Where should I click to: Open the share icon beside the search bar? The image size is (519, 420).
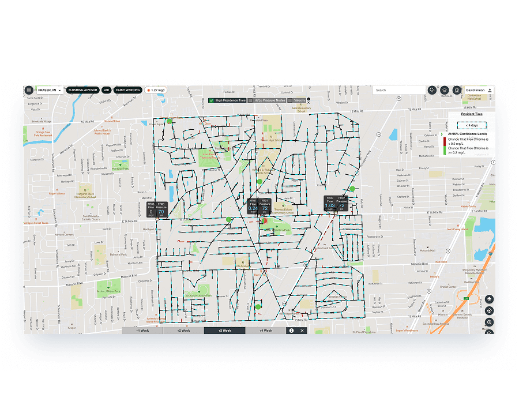click(431, 90)
